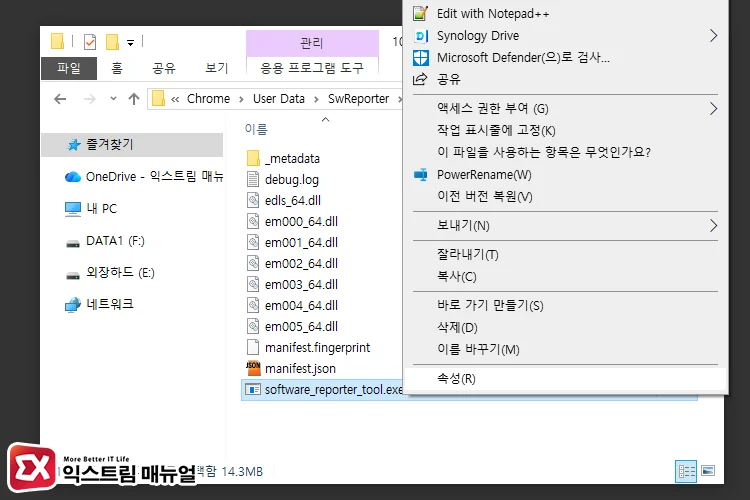Click the software_reporter_tool.exe icon
This screenshot has height=500, width=750.
(x=253, y=389)
